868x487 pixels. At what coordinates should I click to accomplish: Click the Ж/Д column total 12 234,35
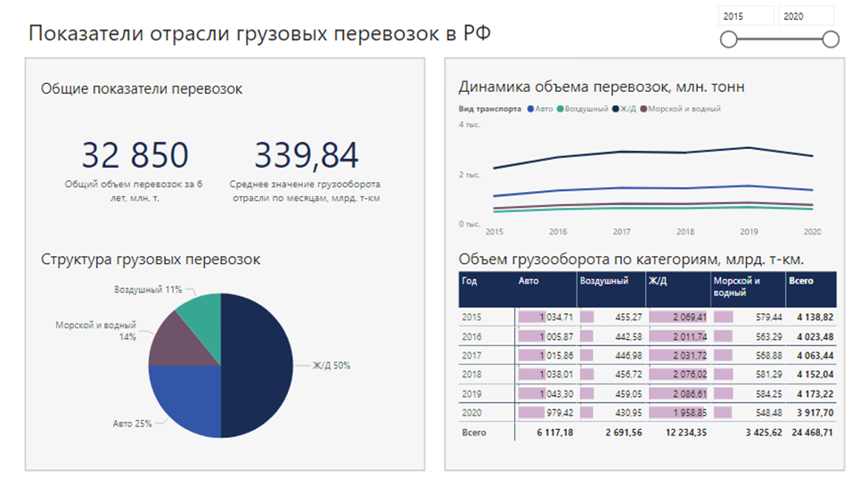click(x=686, y=433)
